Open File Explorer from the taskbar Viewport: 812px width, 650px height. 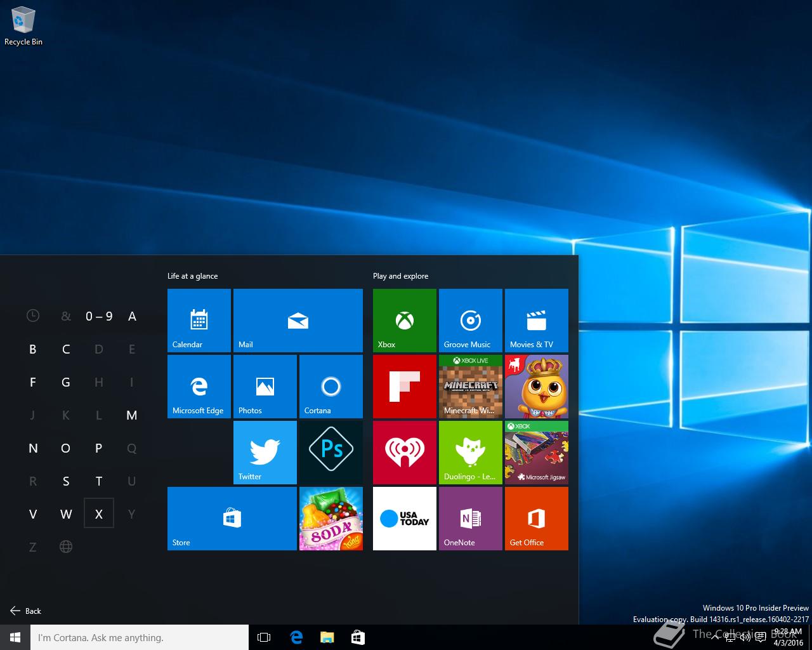[327, 637]
